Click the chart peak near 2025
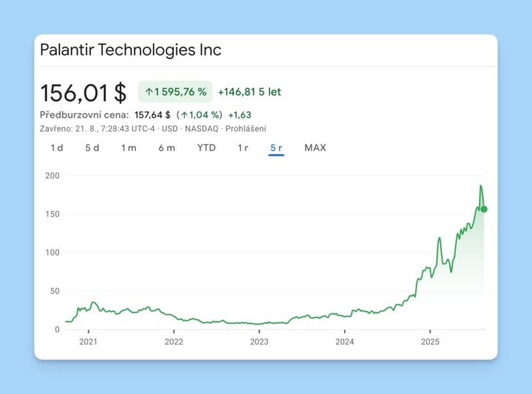Image resolution: width=532 pixels, height=394 pixels. tap(480, 187)
